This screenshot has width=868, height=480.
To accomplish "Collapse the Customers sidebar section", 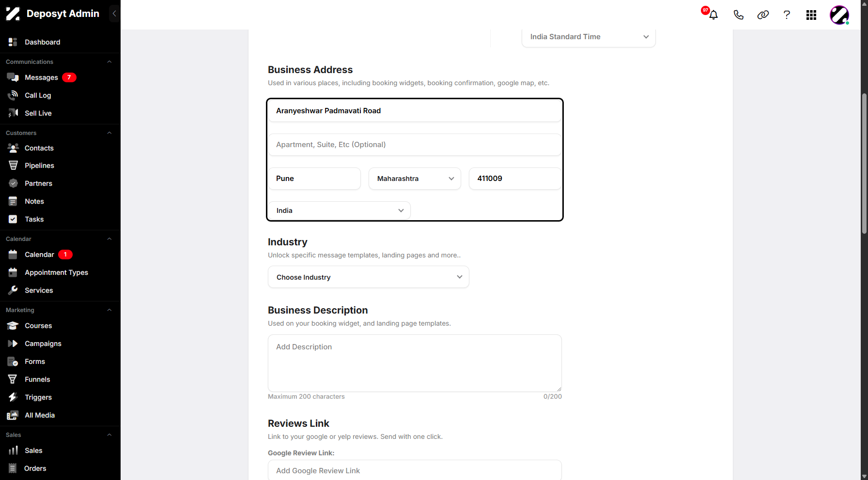I will (x=109, y=133).
